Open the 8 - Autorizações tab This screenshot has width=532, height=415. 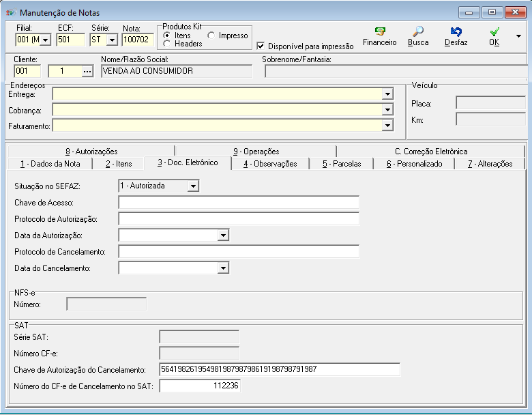point(91,152)
